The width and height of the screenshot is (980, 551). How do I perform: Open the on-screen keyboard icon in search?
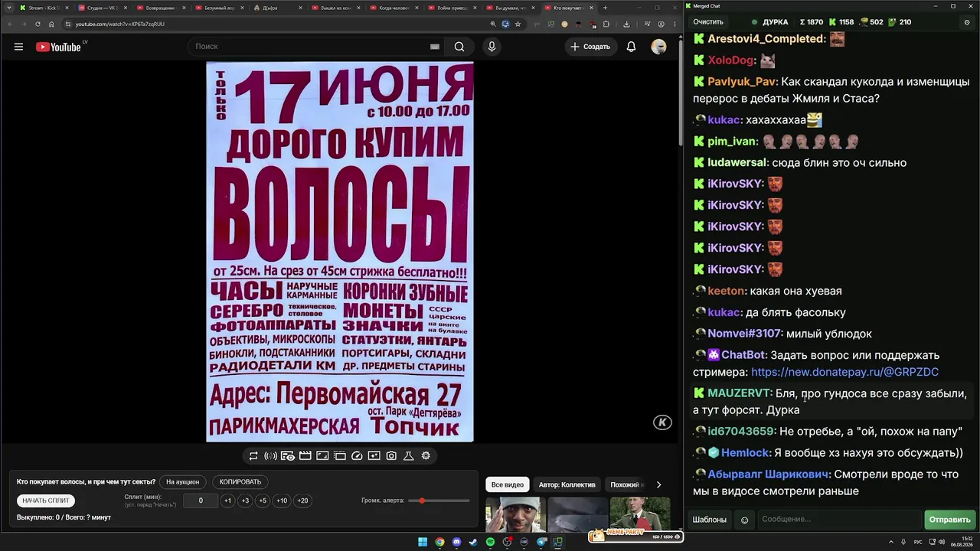[435, 47]
